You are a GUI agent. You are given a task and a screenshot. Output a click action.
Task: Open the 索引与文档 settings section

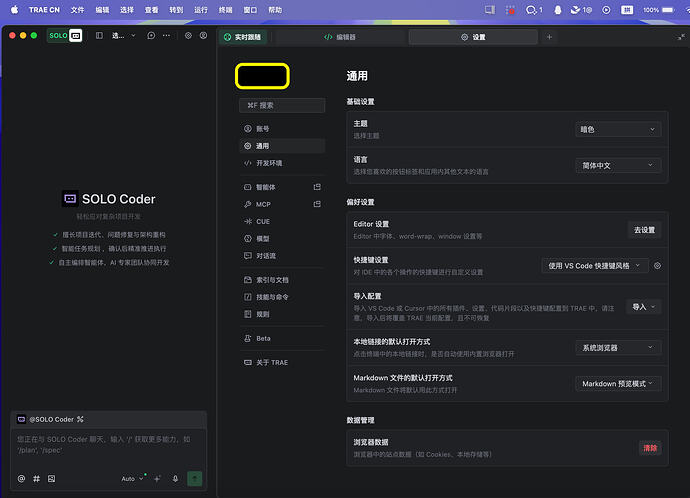pyautogui.click(x=282, y=280)
